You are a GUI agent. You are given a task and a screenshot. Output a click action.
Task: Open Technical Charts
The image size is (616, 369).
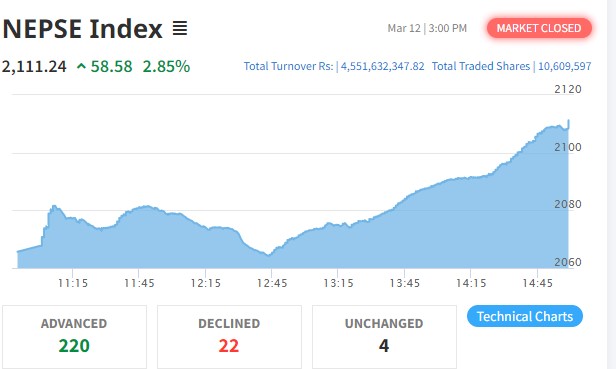pyautogui.click(x=524, y=316)
